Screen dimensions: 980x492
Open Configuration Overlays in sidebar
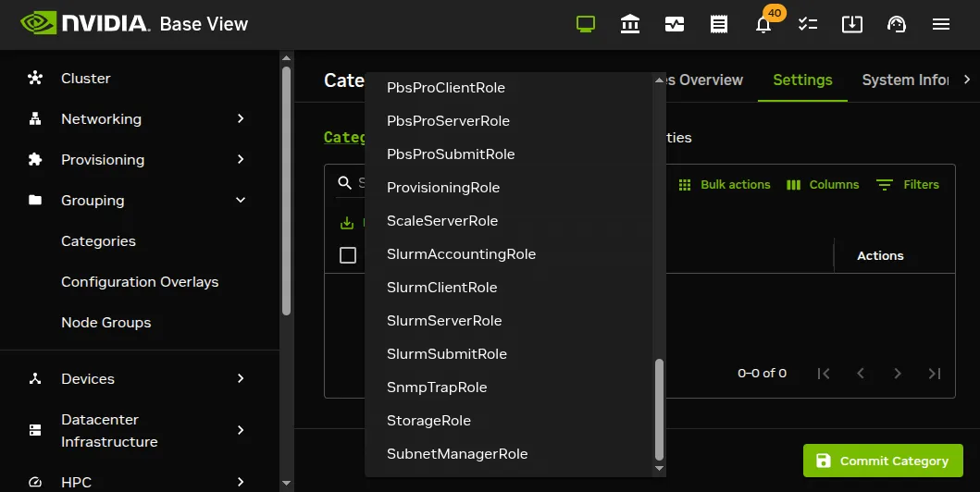coord(140,281)
